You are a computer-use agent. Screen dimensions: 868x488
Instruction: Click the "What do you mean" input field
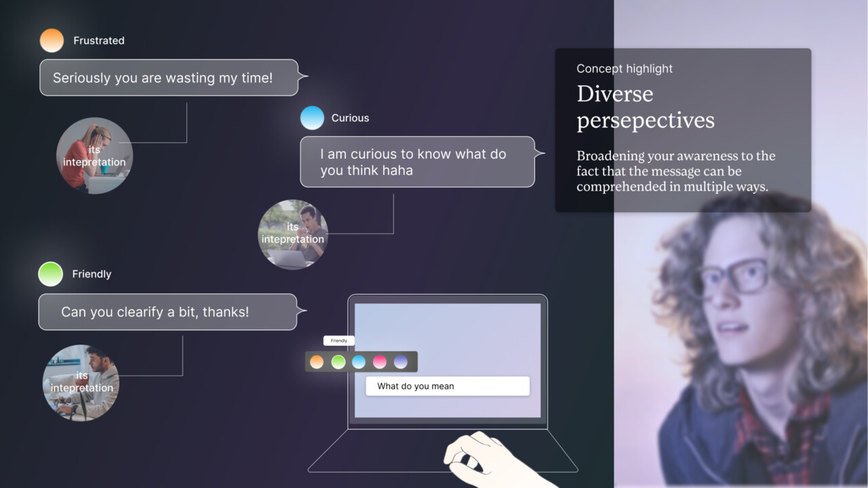click(x=447, y=386)
